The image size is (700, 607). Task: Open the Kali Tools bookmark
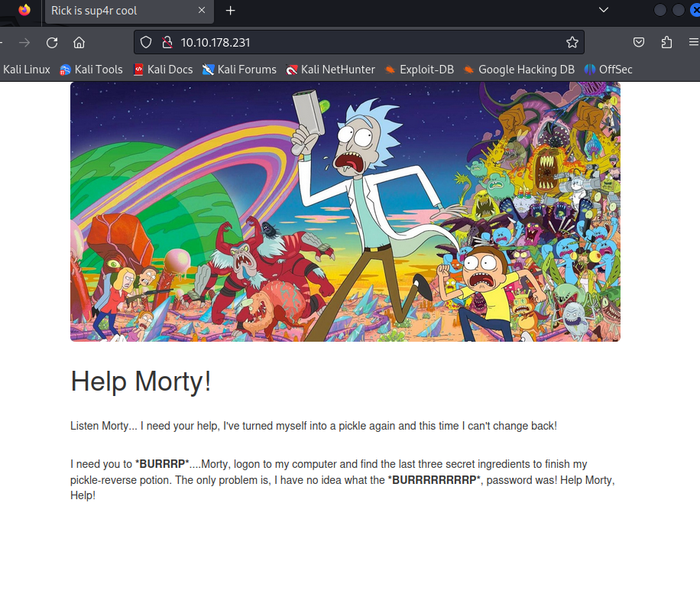[91, 70]
